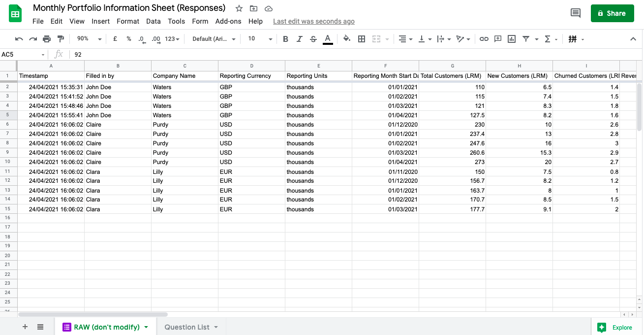Screen dimensions: 644x335
Task: Toggle strikethrough formatting
Action: pos(313,39)
